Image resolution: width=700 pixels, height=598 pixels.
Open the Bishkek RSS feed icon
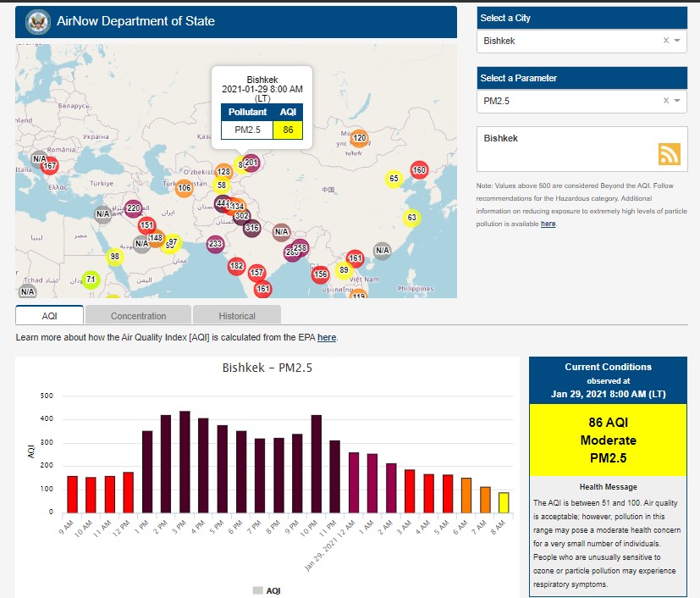[x=670, y=154]
